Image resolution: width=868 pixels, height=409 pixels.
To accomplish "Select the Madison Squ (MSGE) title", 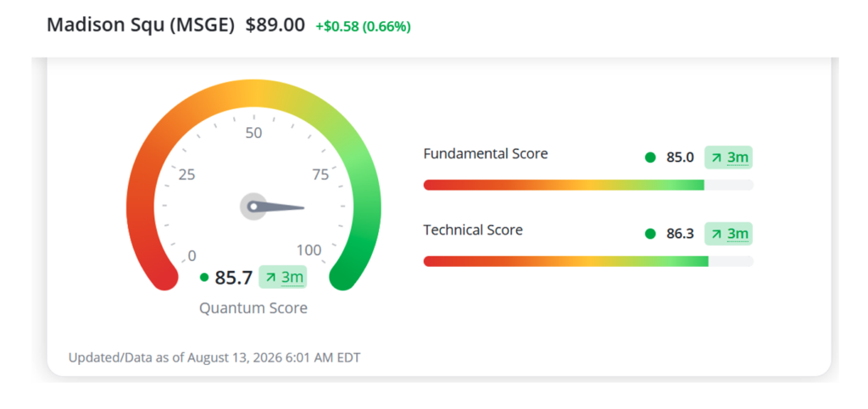I will point(141,25).
